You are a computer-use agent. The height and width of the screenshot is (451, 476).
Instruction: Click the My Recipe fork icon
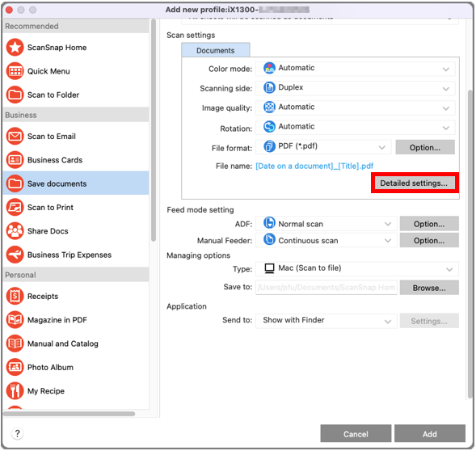15,391
